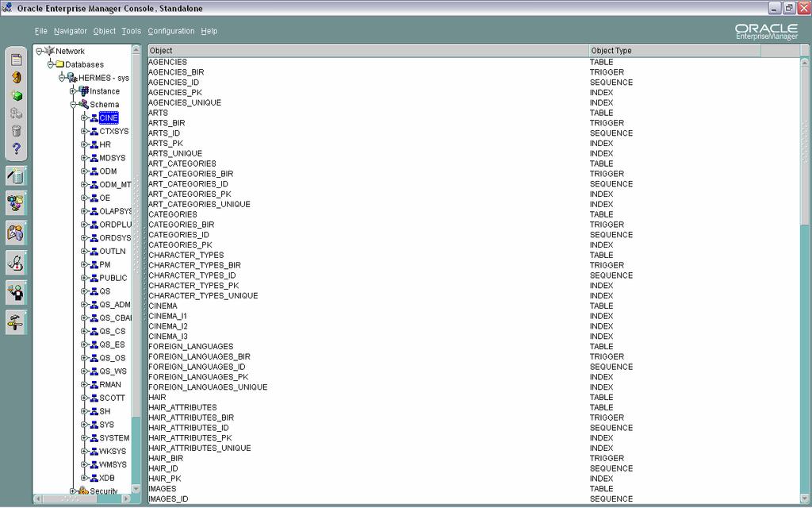Open the Tools menu
Image resolution: width=812 pixels, height=508 pixels.
[132, 31]
